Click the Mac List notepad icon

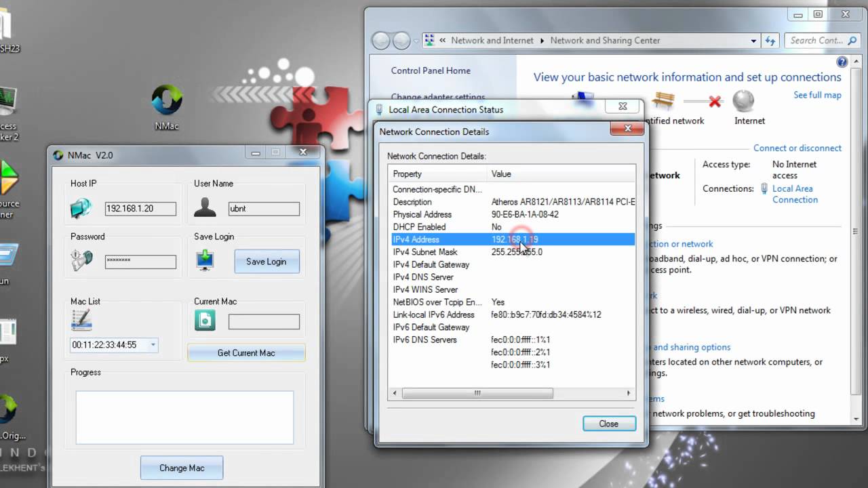click(81, 319)
